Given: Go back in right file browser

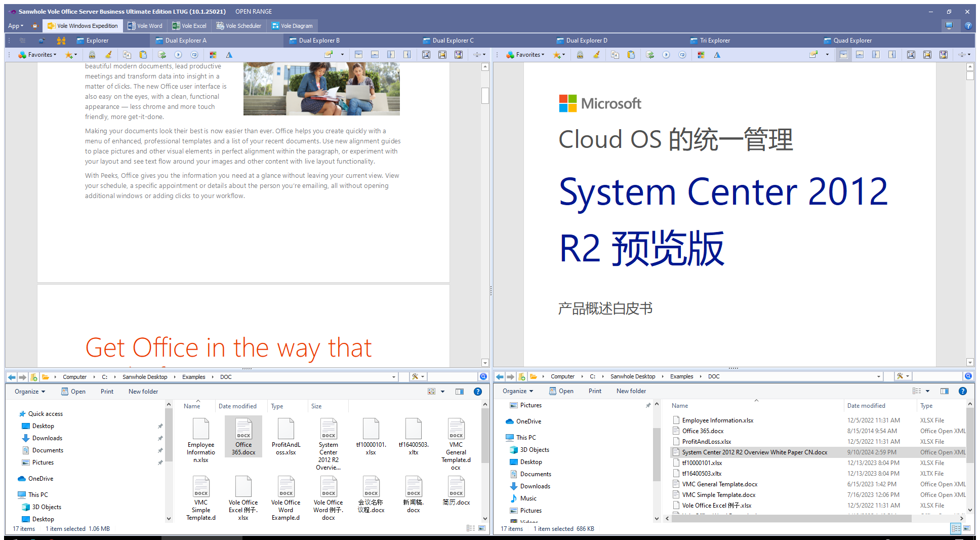Looking at the screenshot, I should click(x=500, y=376).
